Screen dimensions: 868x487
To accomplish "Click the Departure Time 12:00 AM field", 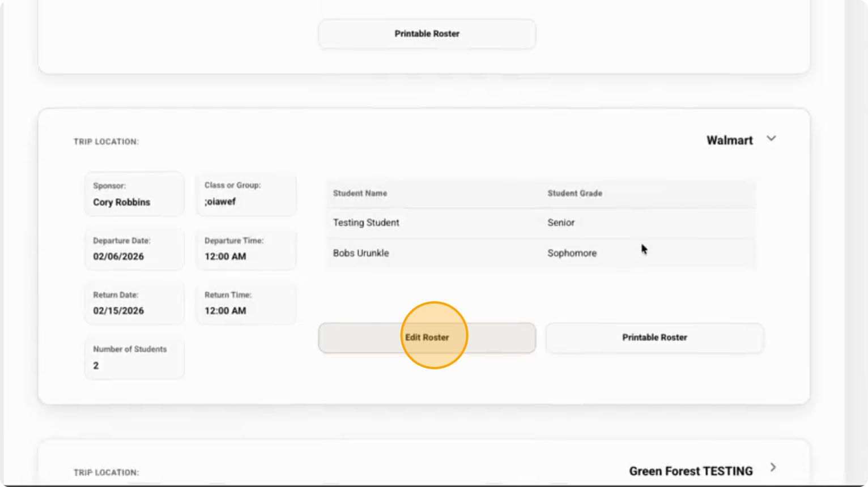I will pos(246,249).
